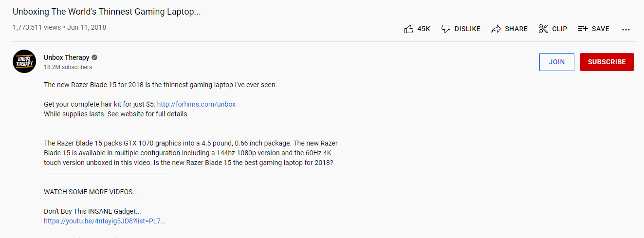Click the thumbs-down dislike icon
The width and height of the screenshot is (644, 238).
446,29
